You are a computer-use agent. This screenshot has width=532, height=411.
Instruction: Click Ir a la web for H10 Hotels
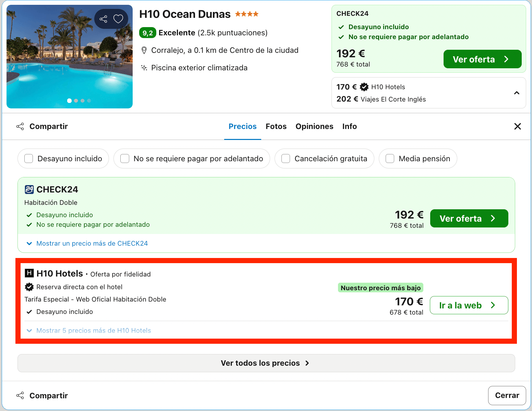(x=469, y=305)
